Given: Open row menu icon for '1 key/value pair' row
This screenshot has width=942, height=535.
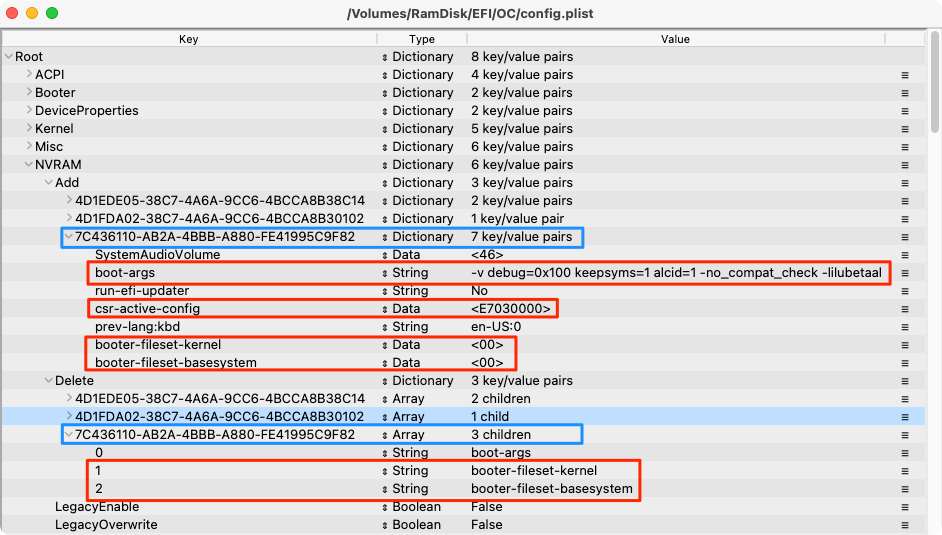Looking at the screenshot, I should [x=905, y=219].
